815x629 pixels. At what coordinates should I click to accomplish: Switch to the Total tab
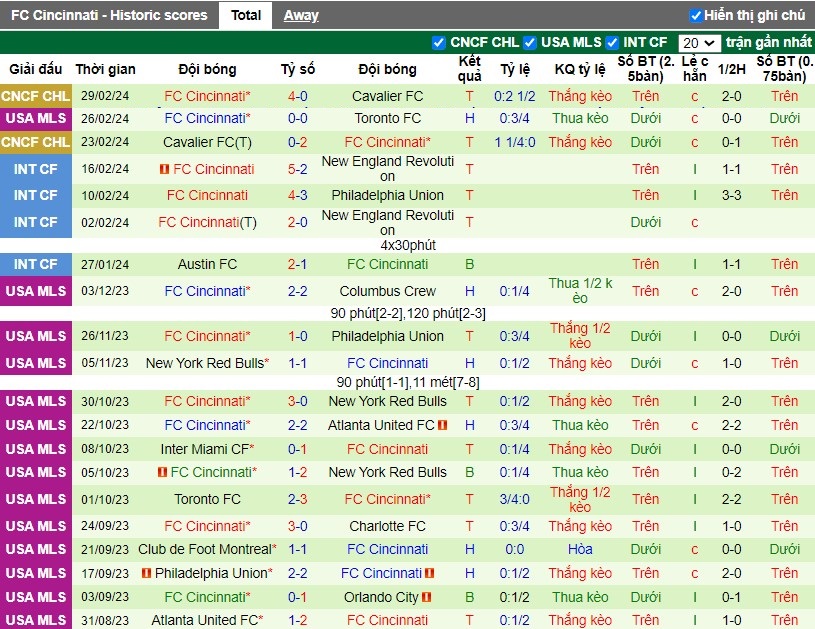coord(245,15)
